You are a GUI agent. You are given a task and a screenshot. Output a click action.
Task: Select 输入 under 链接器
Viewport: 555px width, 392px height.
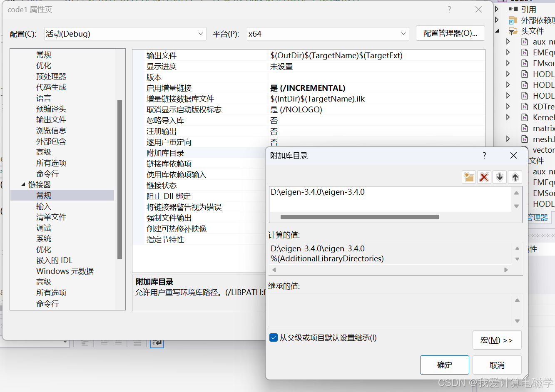point(43,206)
